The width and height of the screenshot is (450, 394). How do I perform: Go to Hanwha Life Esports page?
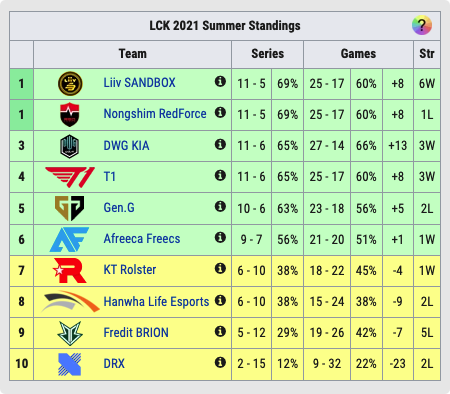pyautogui.click(x=156, y=302)
